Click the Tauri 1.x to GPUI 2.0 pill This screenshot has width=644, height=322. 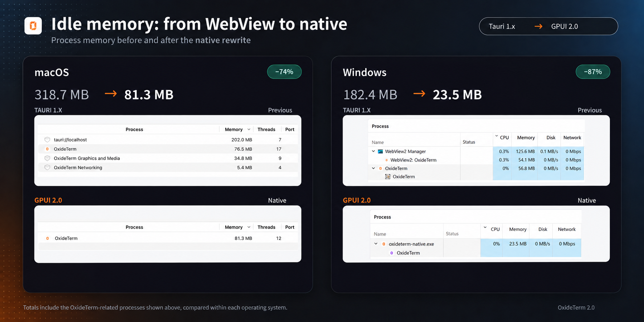[548, 26]
